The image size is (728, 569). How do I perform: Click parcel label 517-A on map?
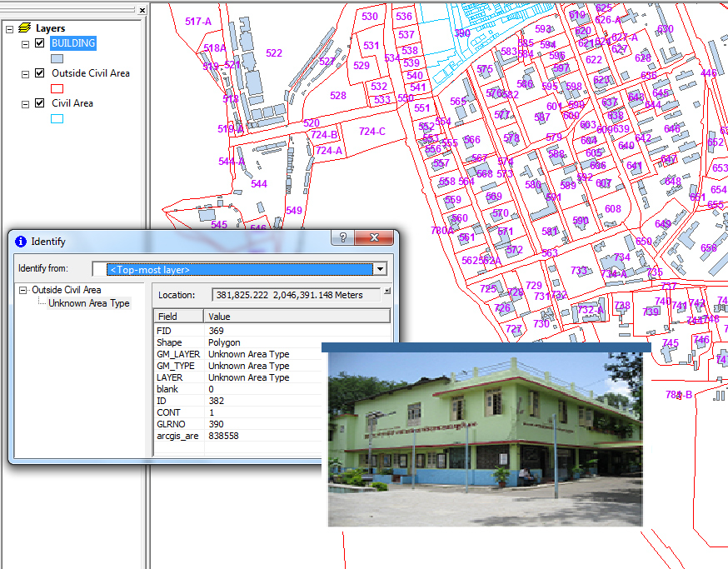[x=198, y=22]
